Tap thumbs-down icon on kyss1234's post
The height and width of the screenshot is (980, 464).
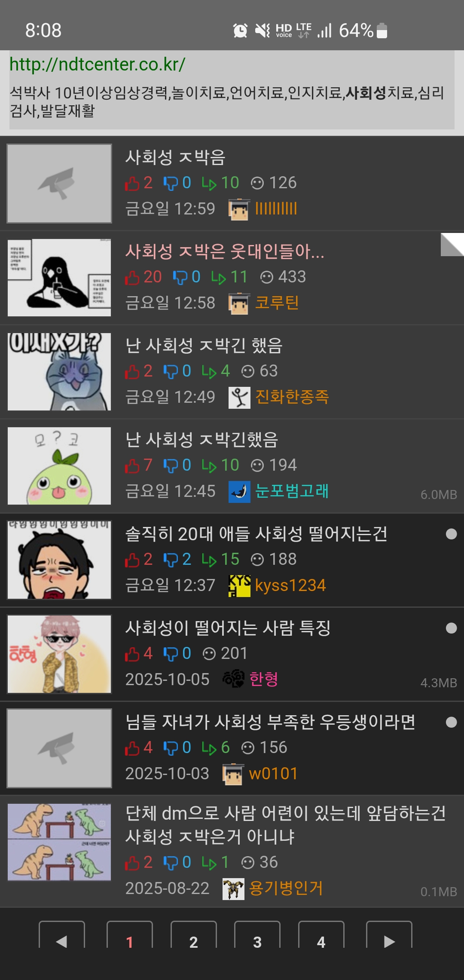(x=171, y=560)
